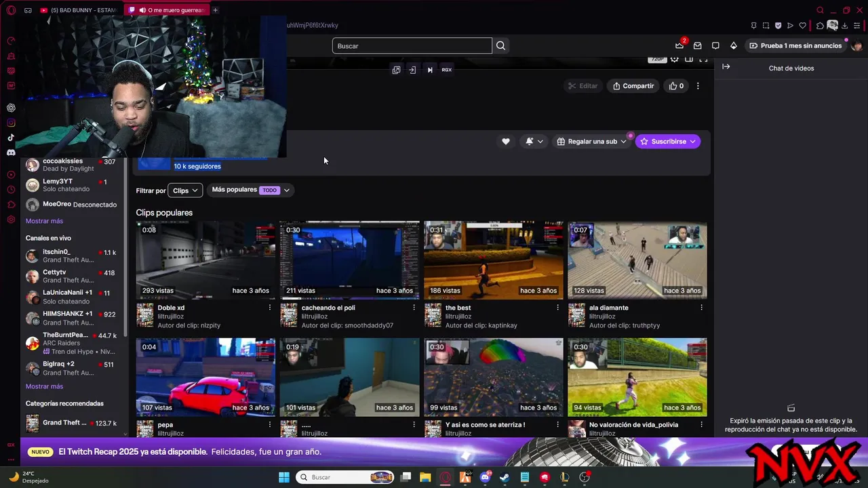Image resolution: width=868 pixels, height=488 pixels.
Task: Open video player settings gear
Action: click(674, 59)
